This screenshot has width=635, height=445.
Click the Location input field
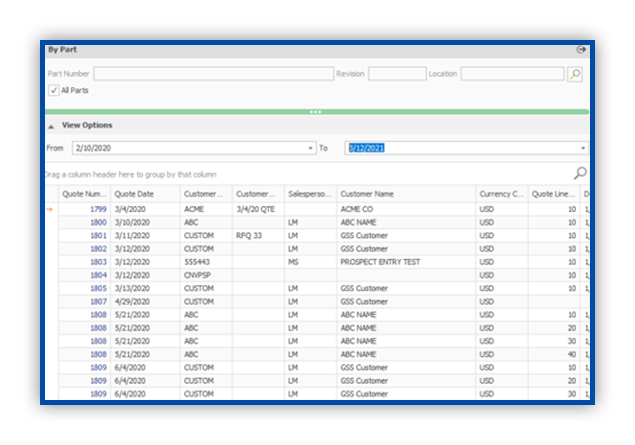pyautogui.click(x=512, y=74)
